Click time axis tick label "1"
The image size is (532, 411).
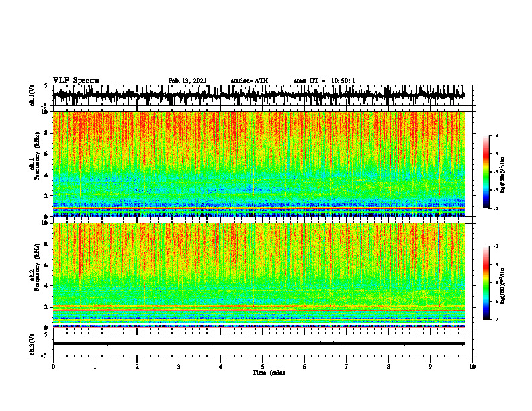pos(95,367)
